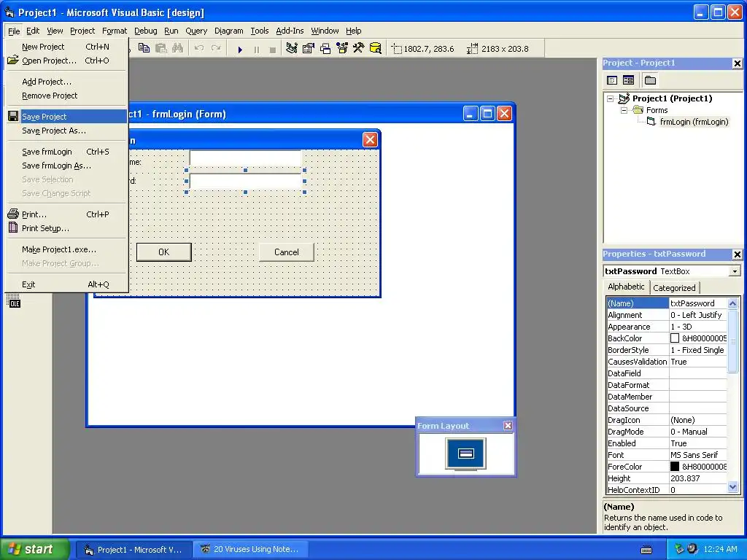Image resolution: width=747 pixels, height=560 pixels.
Task: Open Form Layout Window toolbar icon
Action: pos(325,48)
